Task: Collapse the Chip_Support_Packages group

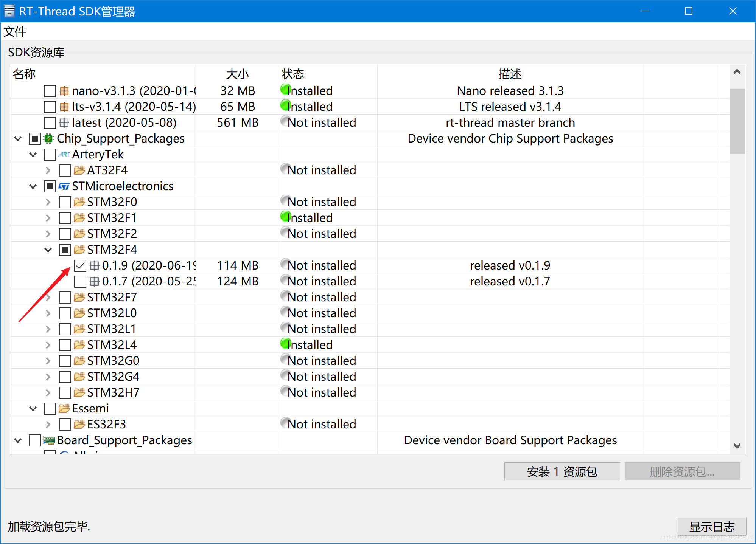Action: tap(18, 139)
